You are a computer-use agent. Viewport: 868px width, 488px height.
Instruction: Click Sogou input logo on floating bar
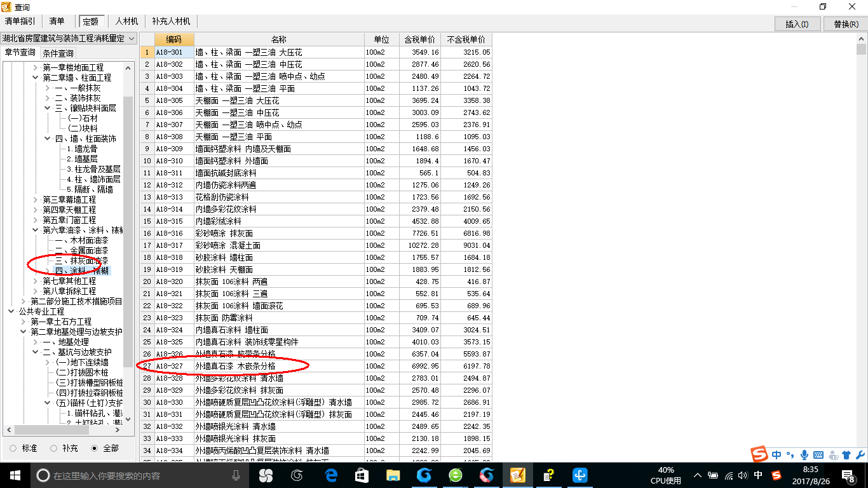759,454
